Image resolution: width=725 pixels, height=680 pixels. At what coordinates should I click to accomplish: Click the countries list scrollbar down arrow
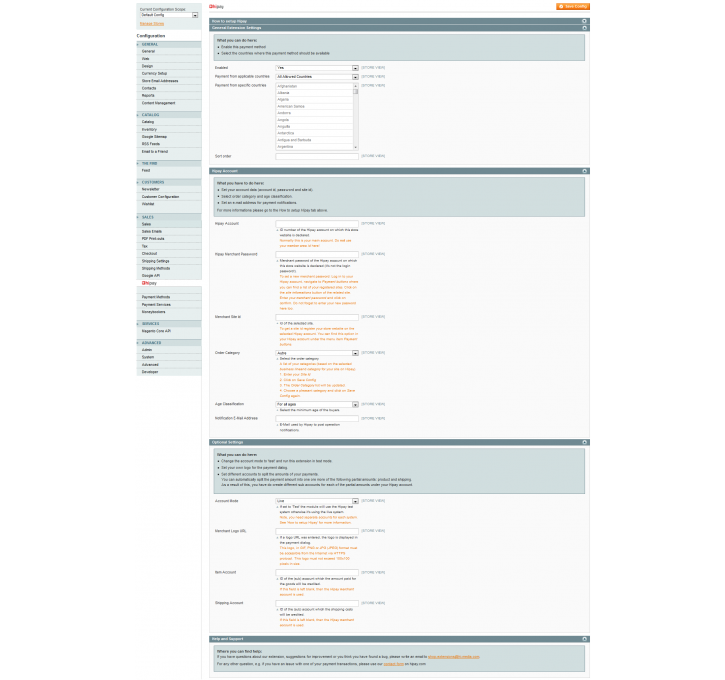coord(356,147)
